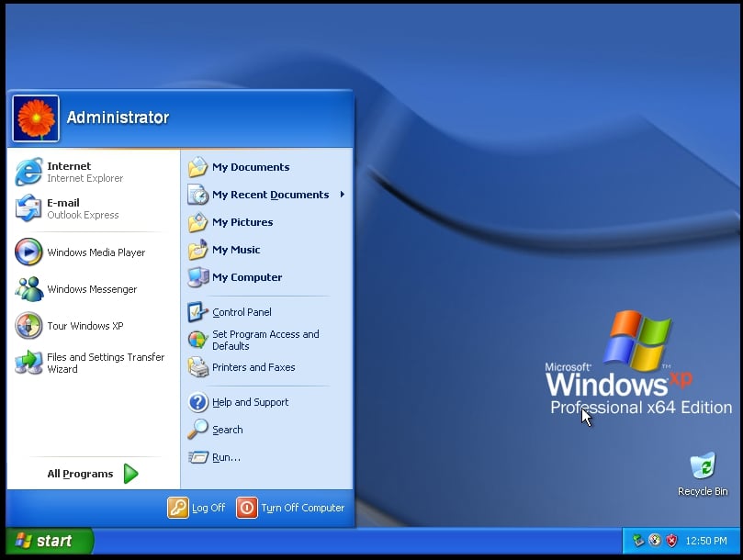
Task: Click the My Pictures folder icon
Action: (x=198, y=222)
